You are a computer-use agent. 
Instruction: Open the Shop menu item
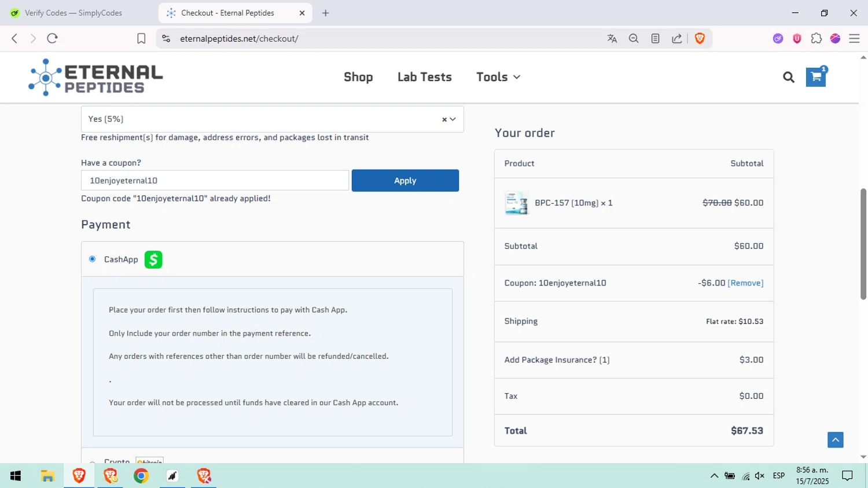(x=358, y=77)
